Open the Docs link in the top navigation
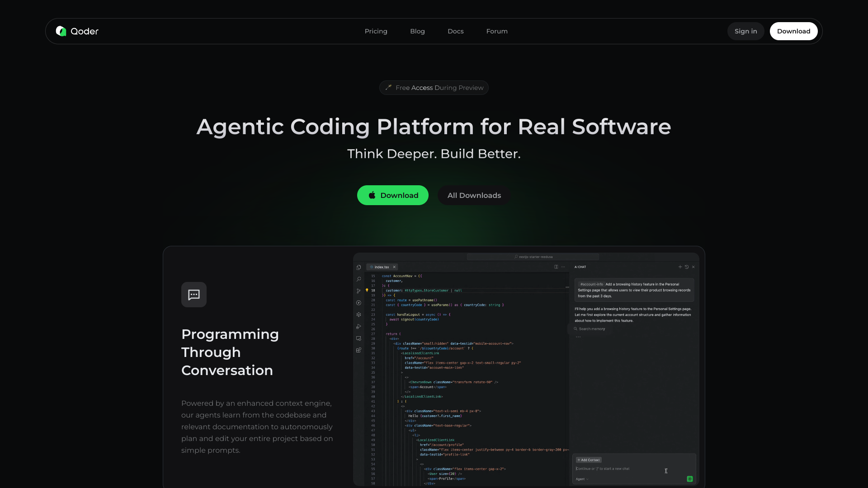The image size is (868, 488). click(x=455, y=31)
